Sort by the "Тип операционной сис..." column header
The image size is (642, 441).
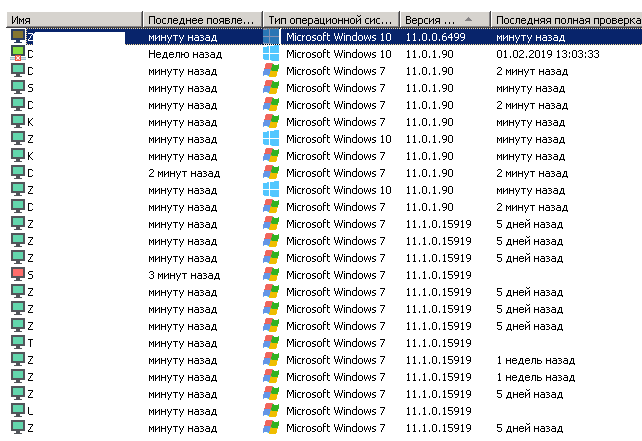click(331, 20)
